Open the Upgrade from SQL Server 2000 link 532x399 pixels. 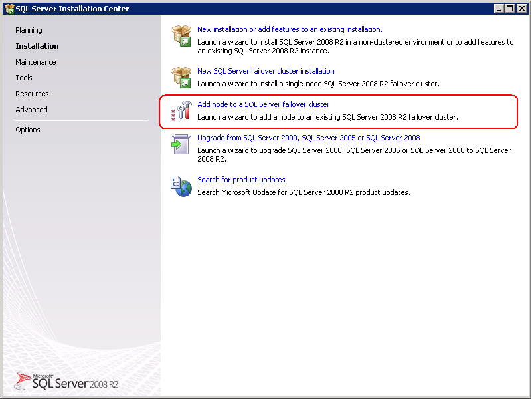pyautogui.click(x=308, y=138)
